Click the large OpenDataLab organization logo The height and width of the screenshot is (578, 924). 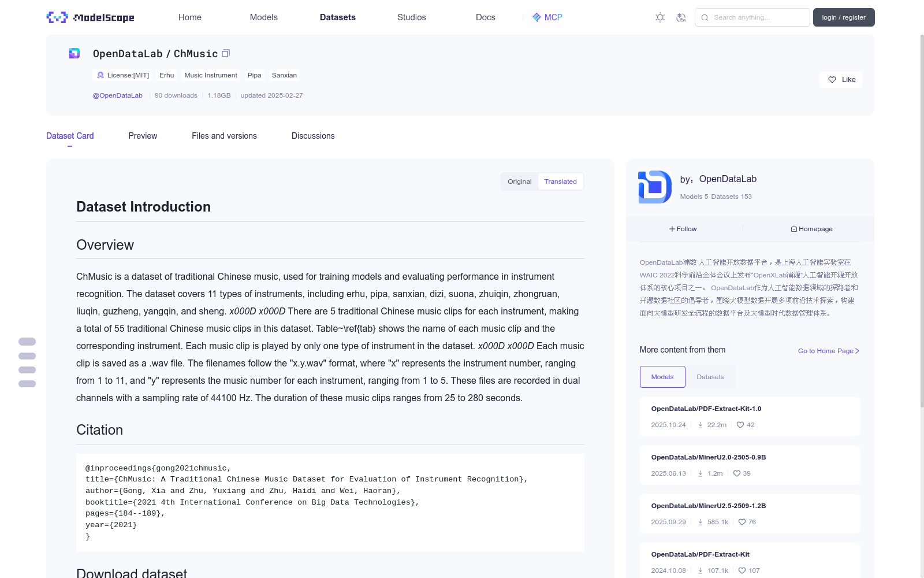coord(655,187)
